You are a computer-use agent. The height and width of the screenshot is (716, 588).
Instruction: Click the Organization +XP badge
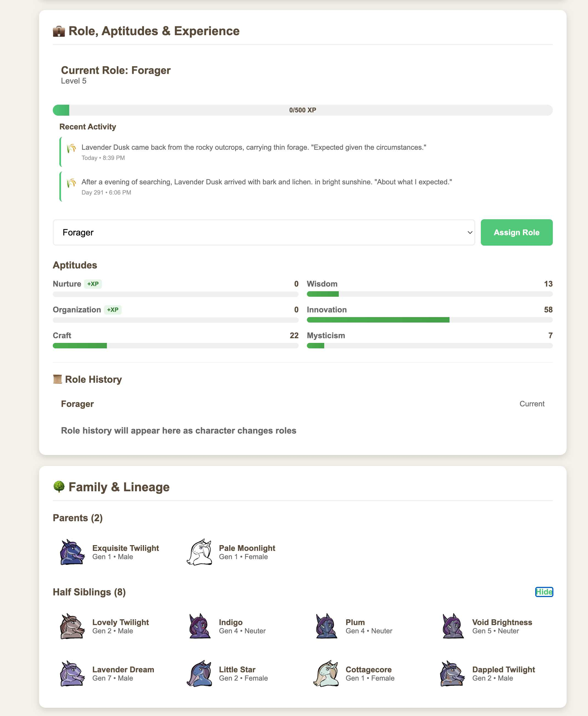[x=112, y=310]
